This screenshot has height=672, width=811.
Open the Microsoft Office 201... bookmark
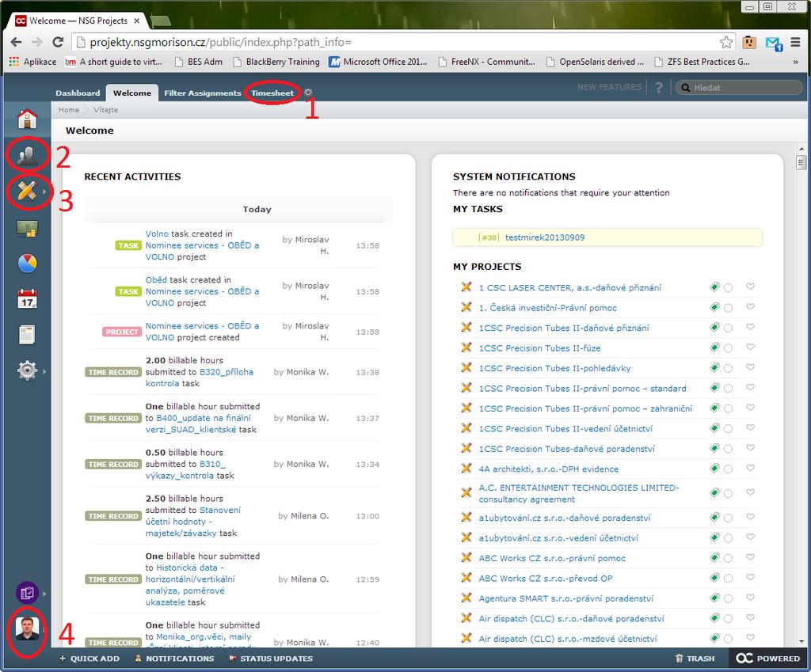point(379,62)
